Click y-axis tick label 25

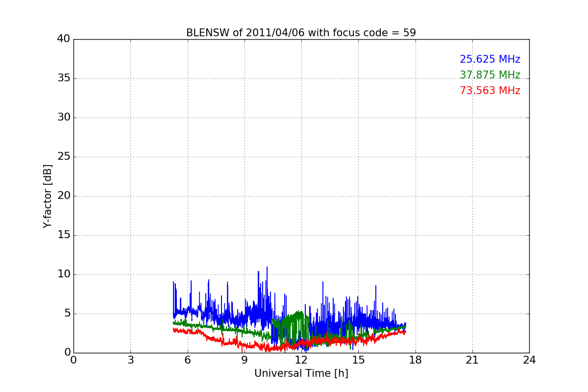64,157
